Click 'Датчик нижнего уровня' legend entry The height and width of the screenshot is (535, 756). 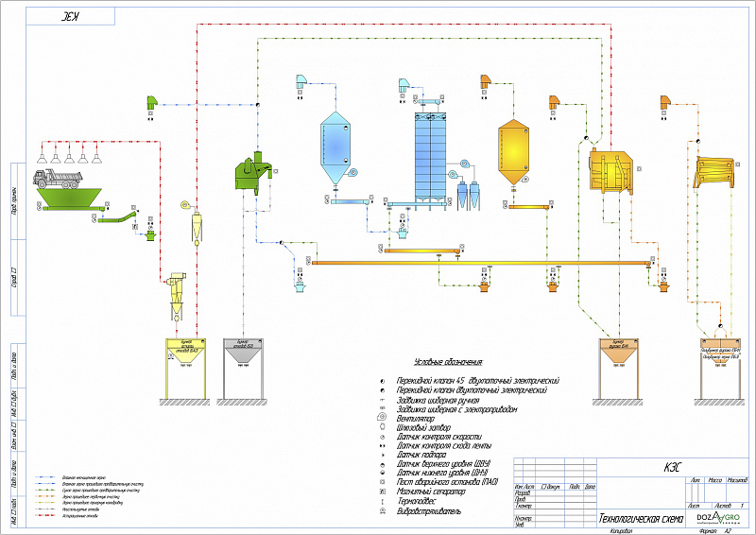pos(442,474)
